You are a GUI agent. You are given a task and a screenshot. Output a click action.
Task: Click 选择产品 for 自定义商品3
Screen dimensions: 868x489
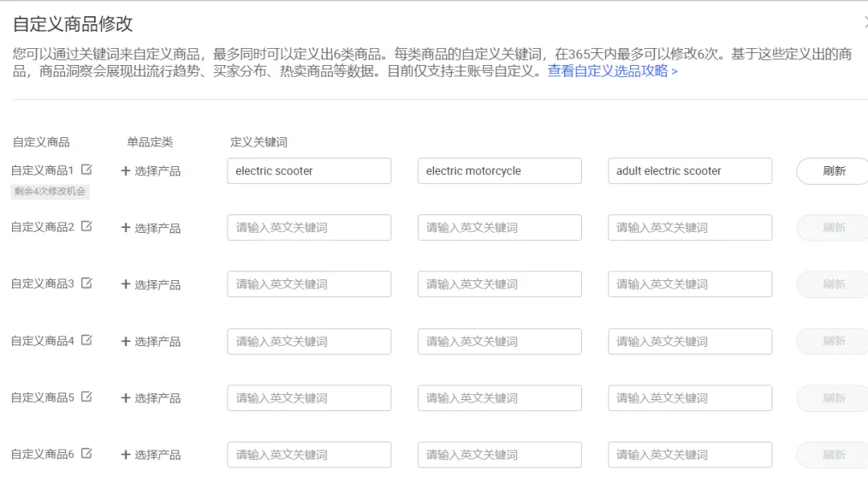pos(150,285)
